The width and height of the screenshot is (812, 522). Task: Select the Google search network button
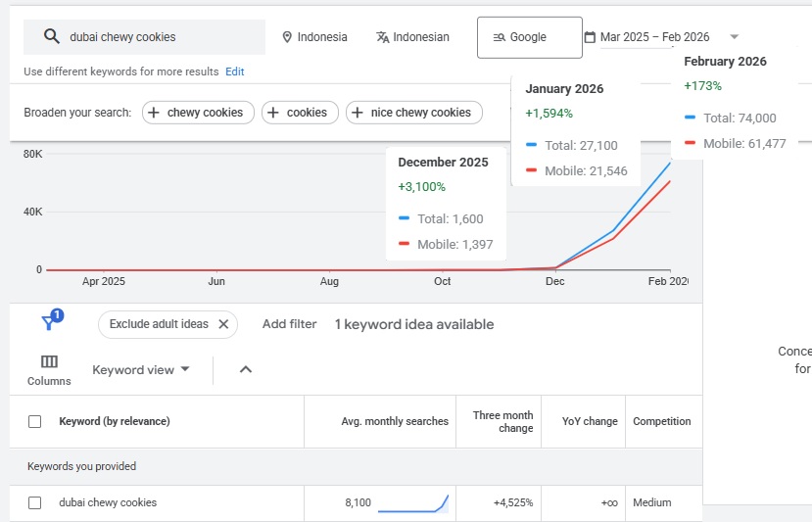(x=529, y=37)
